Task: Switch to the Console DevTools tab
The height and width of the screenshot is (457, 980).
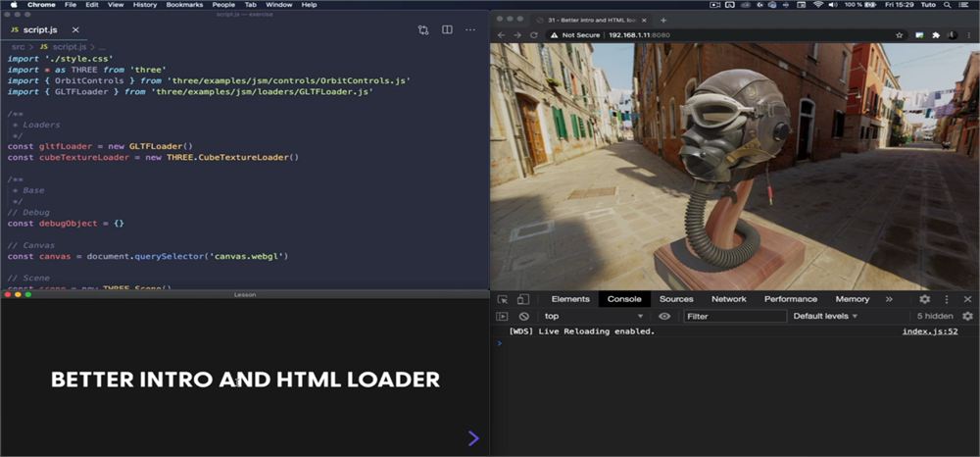Action: point(624,299)
